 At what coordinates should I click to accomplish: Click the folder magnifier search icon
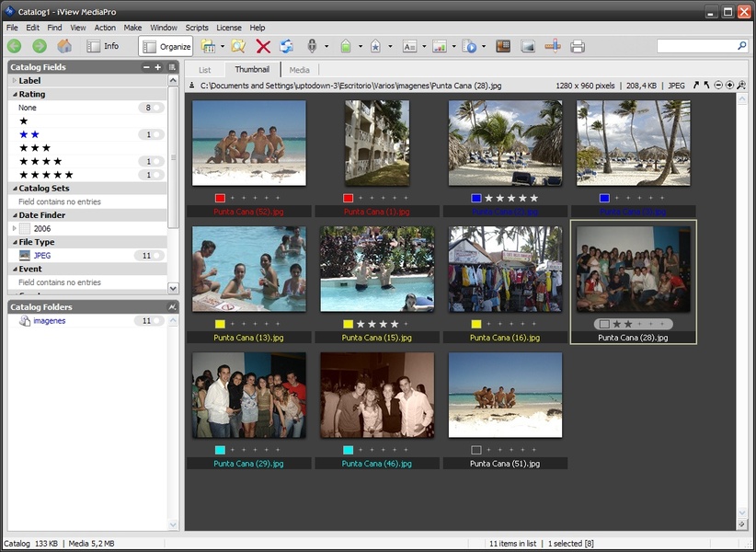pos(238,46)
